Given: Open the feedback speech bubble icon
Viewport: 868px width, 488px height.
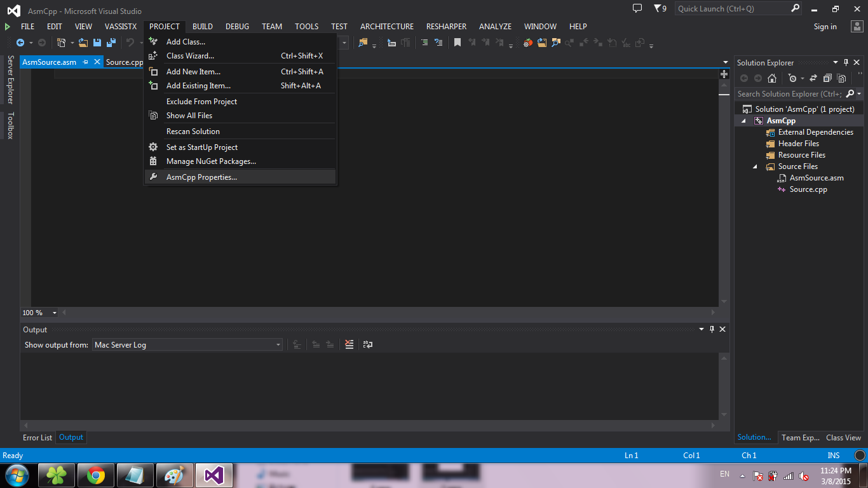Looking at the screenshot, I should click(637, 8).
